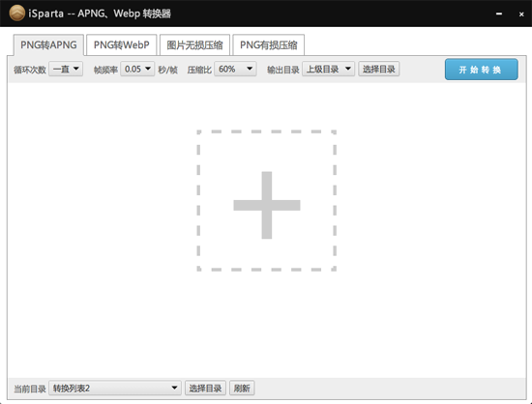Select the PNG有损压缩 tab
The height and width of the screenshot is (404, 532).
(268, 44)
